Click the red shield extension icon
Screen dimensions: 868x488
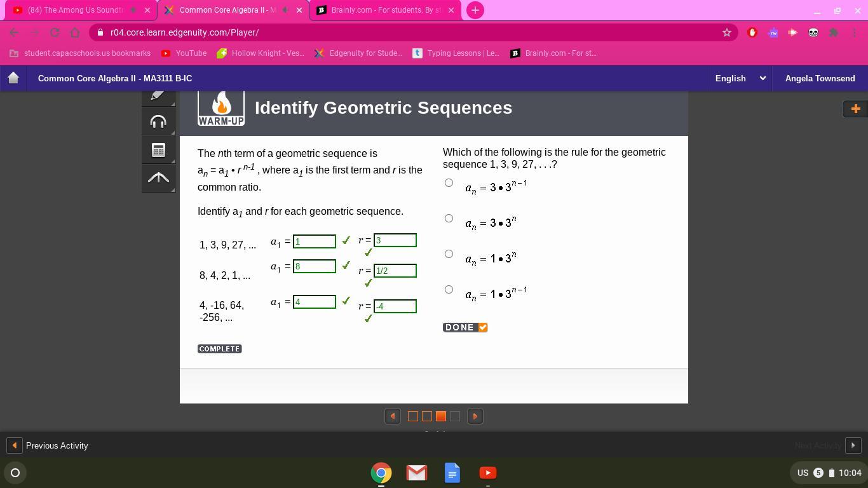[x=752, y=32]
